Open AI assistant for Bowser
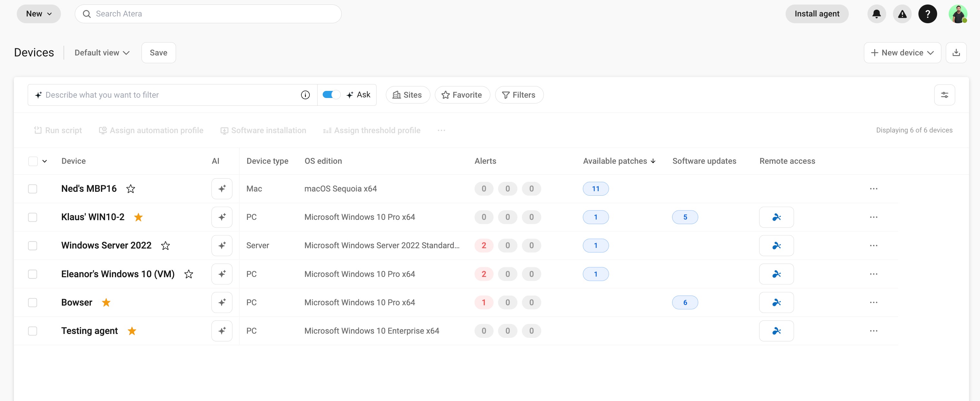The height and width of the screenshot is (401, 980). [x=222, y=302]
